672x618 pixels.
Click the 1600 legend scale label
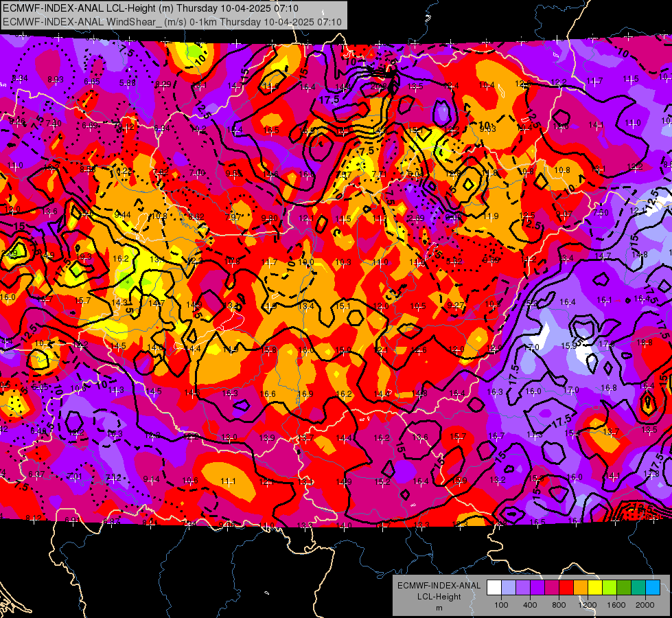tap(616, 605)
